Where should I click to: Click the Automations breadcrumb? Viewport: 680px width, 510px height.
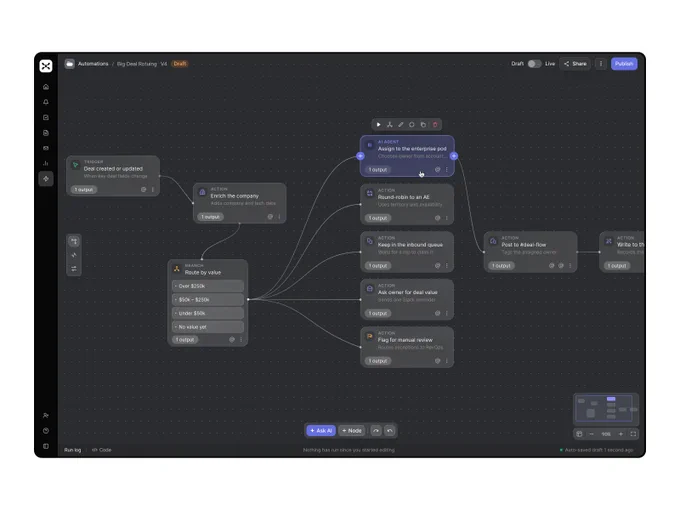pyautogui.click(x=93, y=64)
